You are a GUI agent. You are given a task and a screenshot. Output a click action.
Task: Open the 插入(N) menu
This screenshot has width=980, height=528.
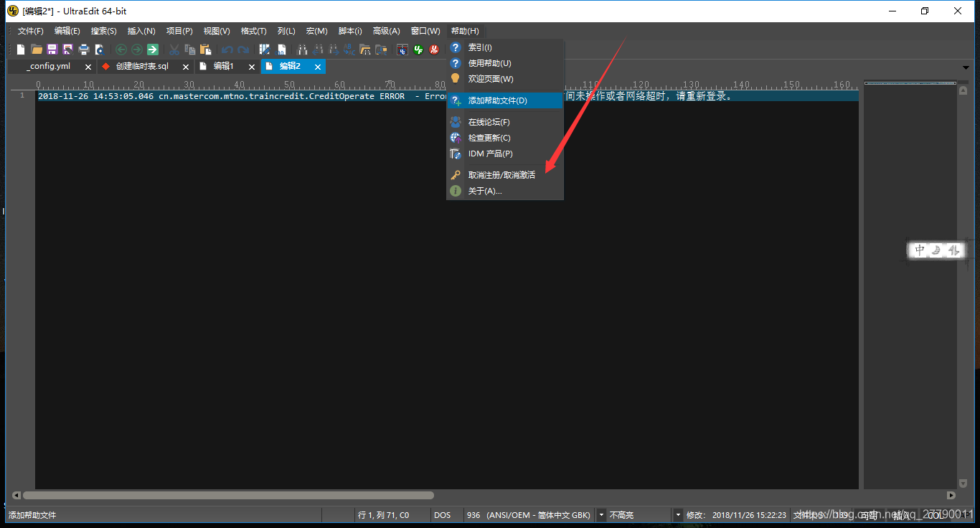pyautogui.click(x=141, y=31)
